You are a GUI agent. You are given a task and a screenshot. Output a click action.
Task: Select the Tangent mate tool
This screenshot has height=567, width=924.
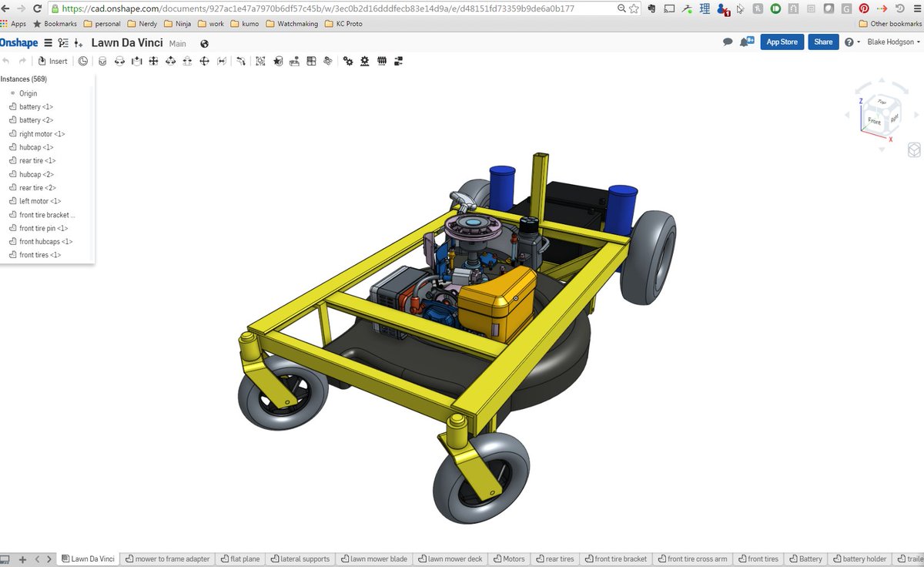point(222,61)
